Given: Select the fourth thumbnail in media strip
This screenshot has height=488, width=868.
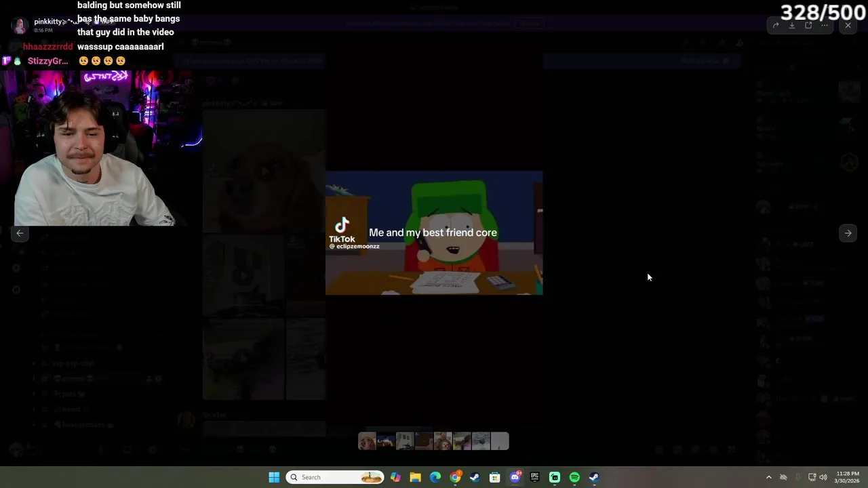Looking at the screenshot, I should 424,441.
